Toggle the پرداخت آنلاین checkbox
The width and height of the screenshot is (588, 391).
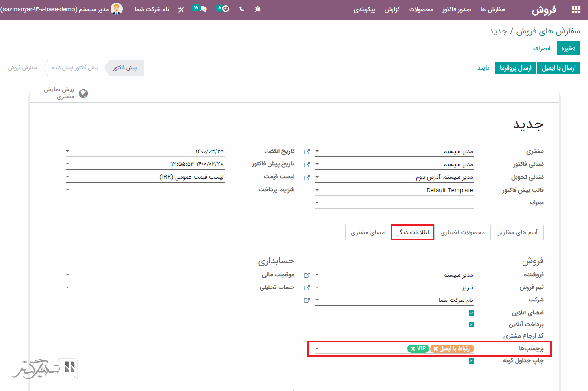(471, 325)
